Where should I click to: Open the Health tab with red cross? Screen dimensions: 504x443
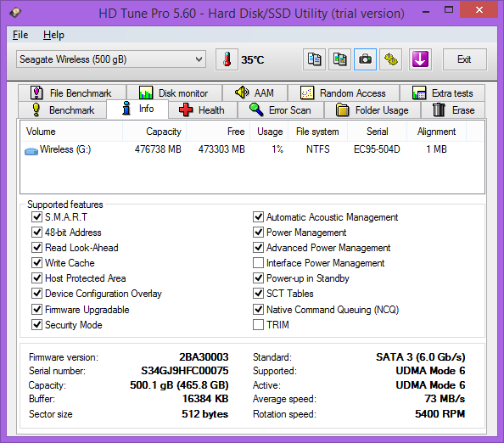(x=203, y=110)
